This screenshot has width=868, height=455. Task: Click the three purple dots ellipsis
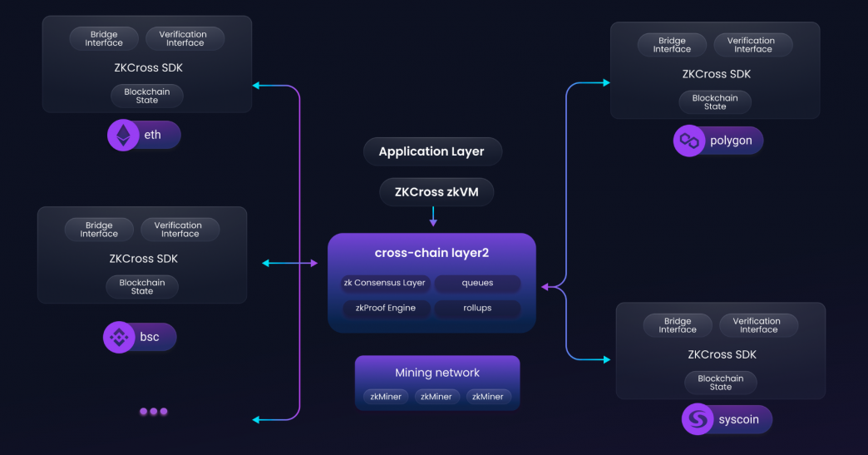(154, 412)
